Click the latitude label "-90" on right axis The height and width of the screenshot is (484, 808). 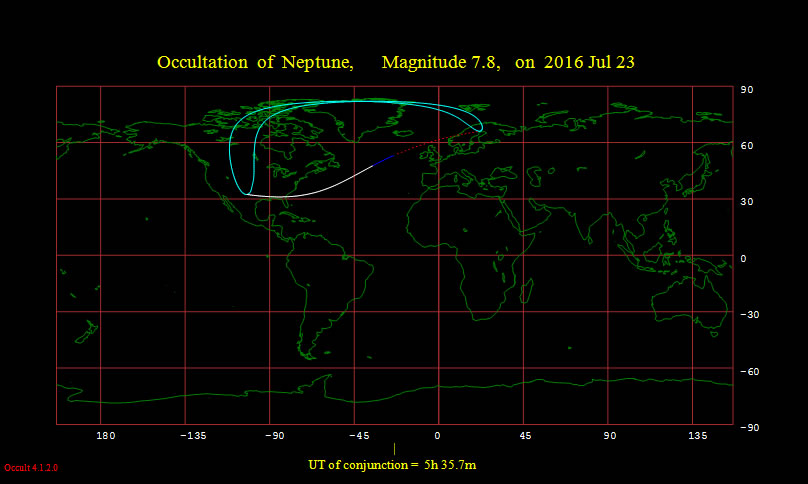click(x=749, y=428)
